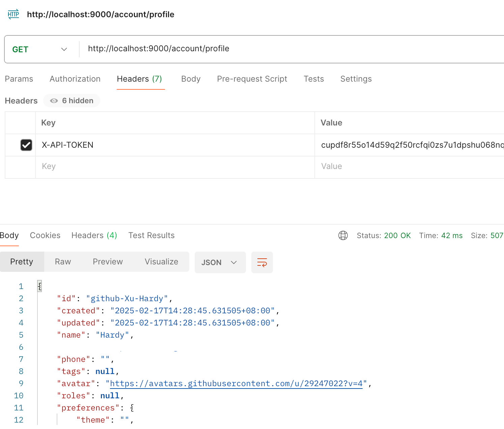504x429 pixels.
Task: Click the "roles" null value
Action: tap(110, 396)
